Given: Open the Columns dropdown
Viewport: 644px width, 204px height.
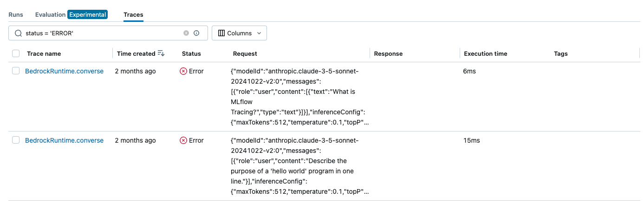Looking at the screenshot, I should point(239,33).
